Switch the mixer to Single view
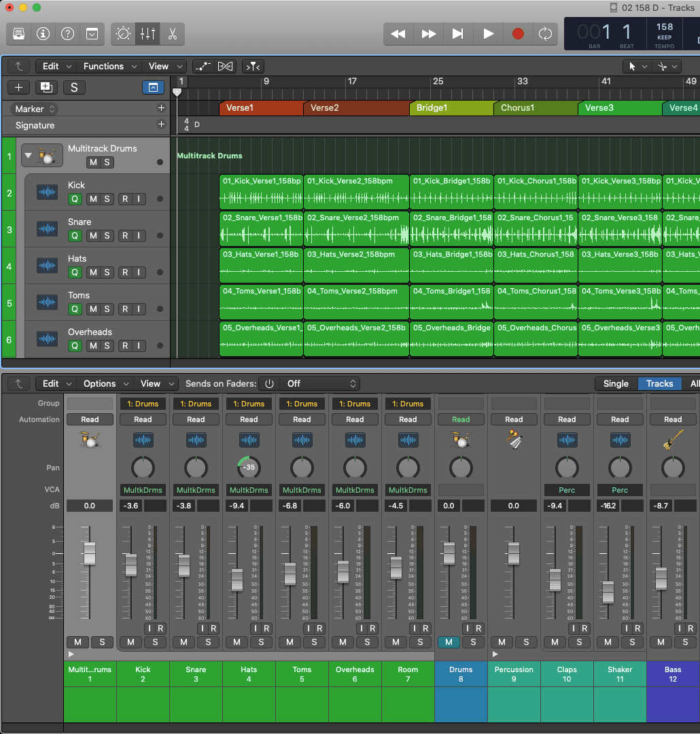The height and width of the screenshot is (734, 700). 616,383
